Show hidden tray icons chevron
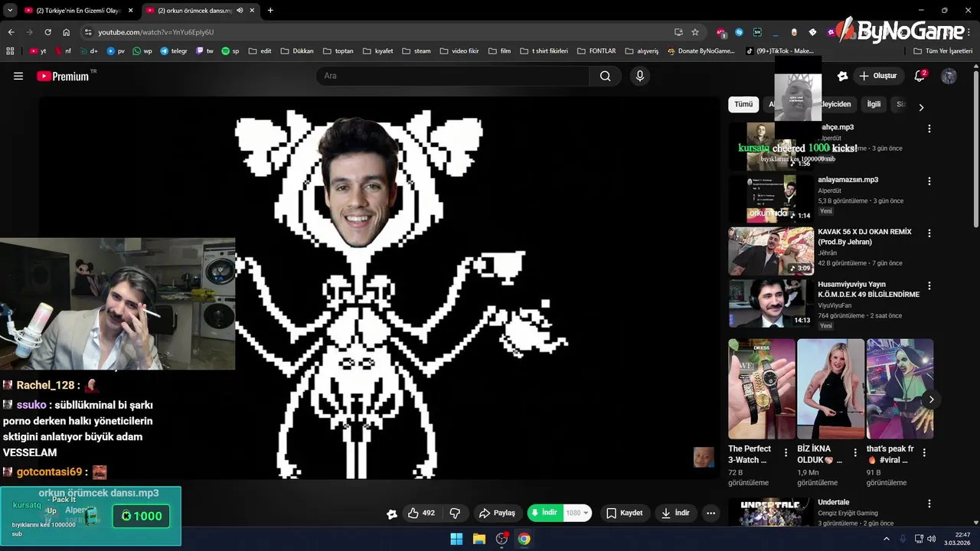 (887, 539)
